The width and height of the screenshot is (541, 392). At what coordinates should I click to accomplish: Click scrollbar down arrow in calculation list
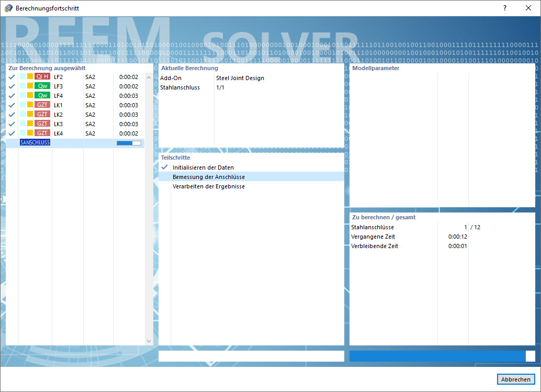pyautogui.click(x=149, y=341)
